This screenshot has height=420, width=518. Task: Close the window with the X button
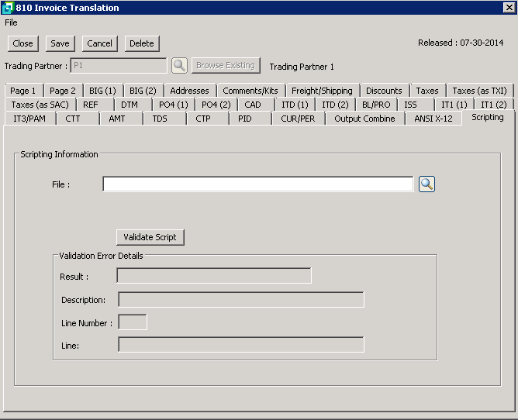pyautogui.click(x=509, y=8)
